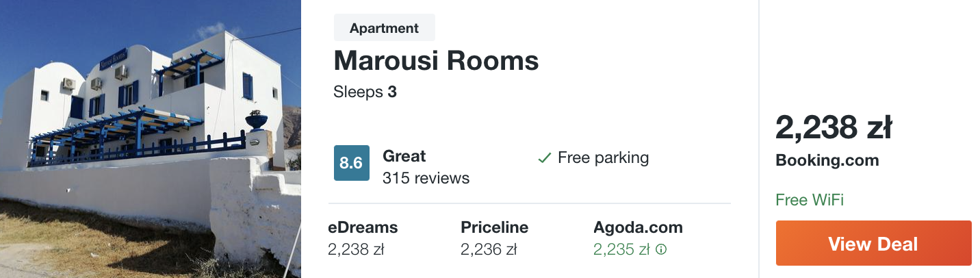The image size is (980, 278).
Task: Click the Free WiFi amenity text
Action: (x=810, y=200)
